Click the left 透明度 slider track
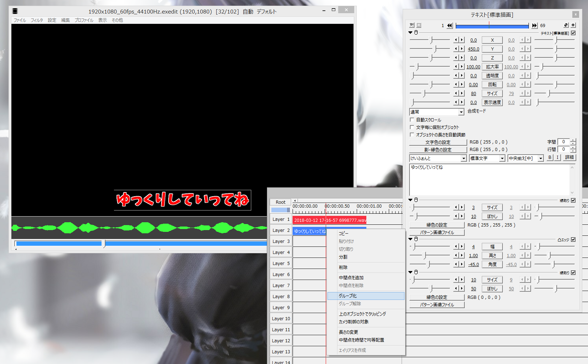This screenshot has height=364, width=588. [429, 76]
